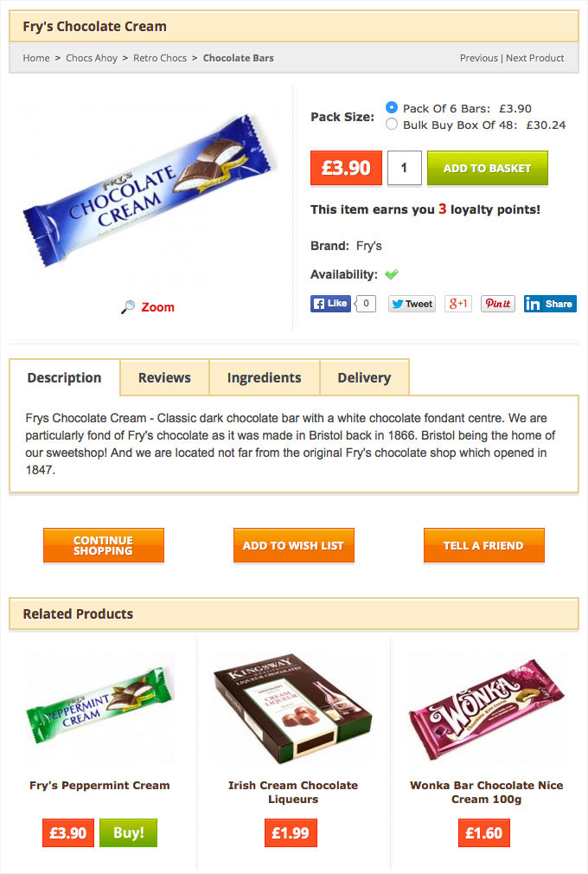
Task: Open the Next Product link
Action: 534,58
